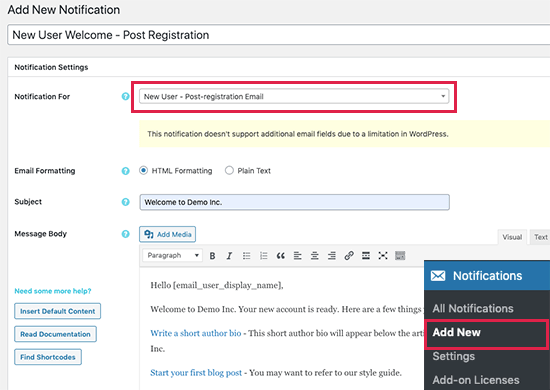Open help for Message Body

tap(125, 234)
